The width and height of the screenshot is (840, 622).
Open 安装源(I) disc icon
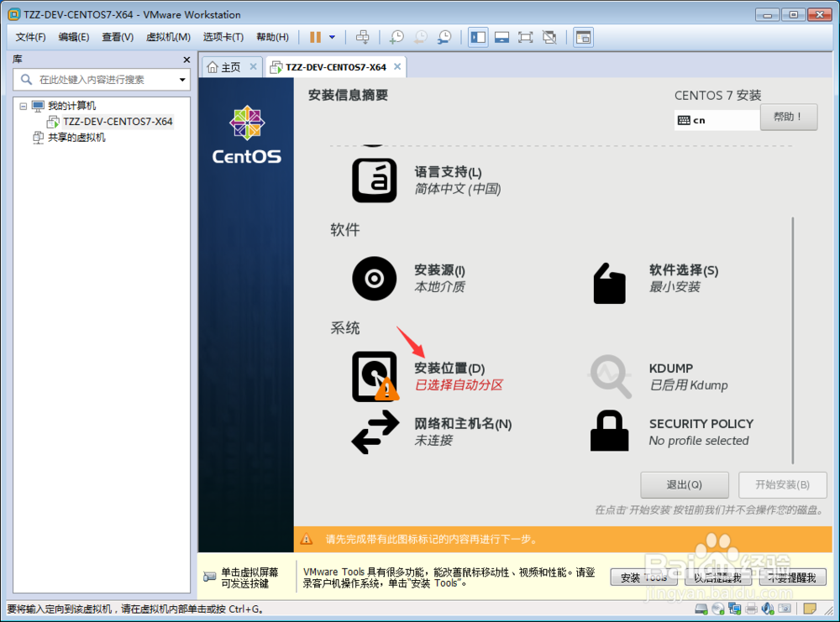[375, 279]
